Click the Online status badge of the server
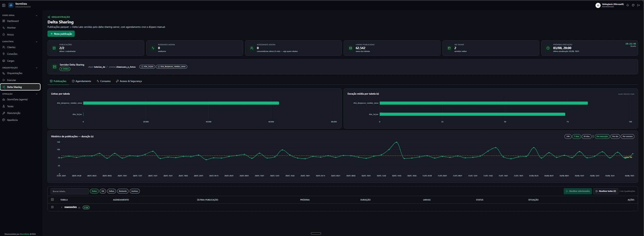Screen dimensions: 644x236 click(x=65, y=69)
